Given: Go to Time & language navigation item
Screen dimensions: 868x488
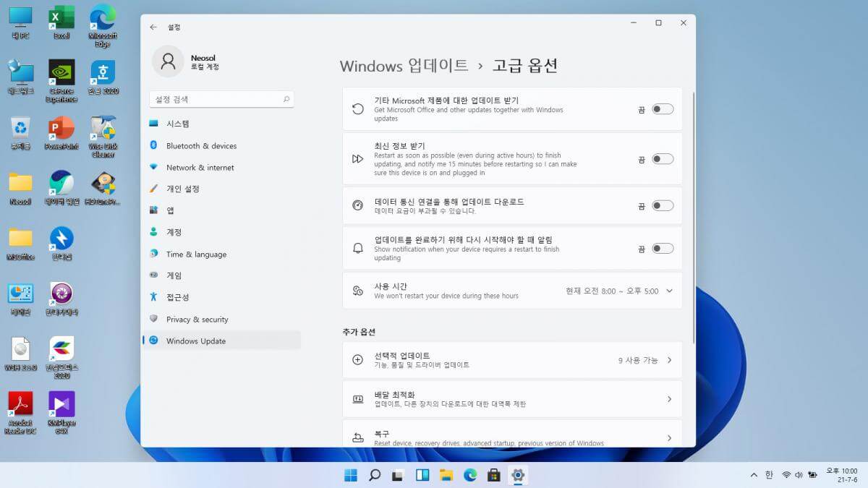Looking at the screenshot, I should (x=221, y=254).
